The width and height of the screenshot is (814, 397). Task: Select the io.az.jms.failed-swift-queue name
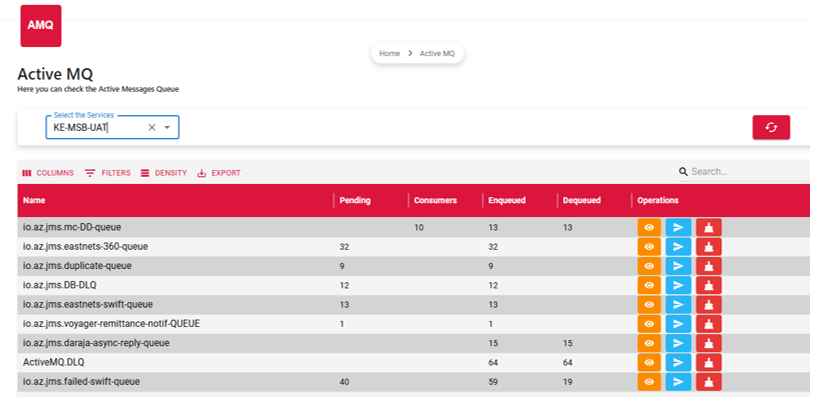tap(82, 382)
